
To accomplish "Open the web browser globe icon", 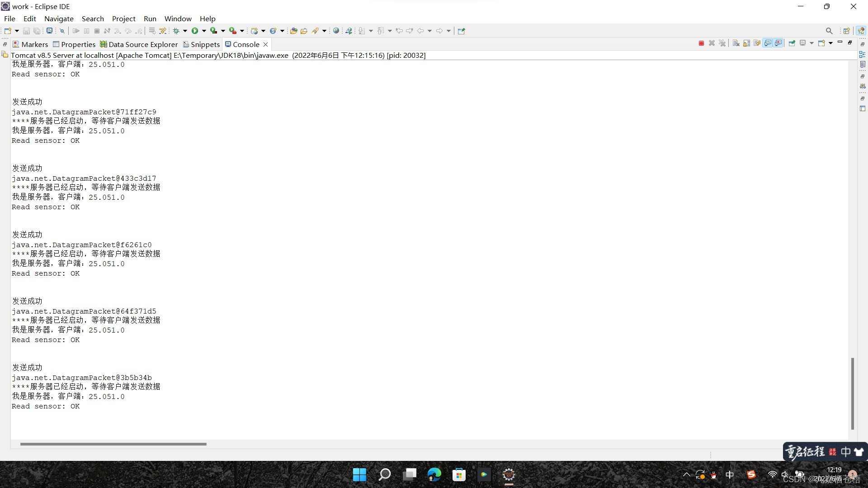I will pyautogui.click(x=336, y=31).
